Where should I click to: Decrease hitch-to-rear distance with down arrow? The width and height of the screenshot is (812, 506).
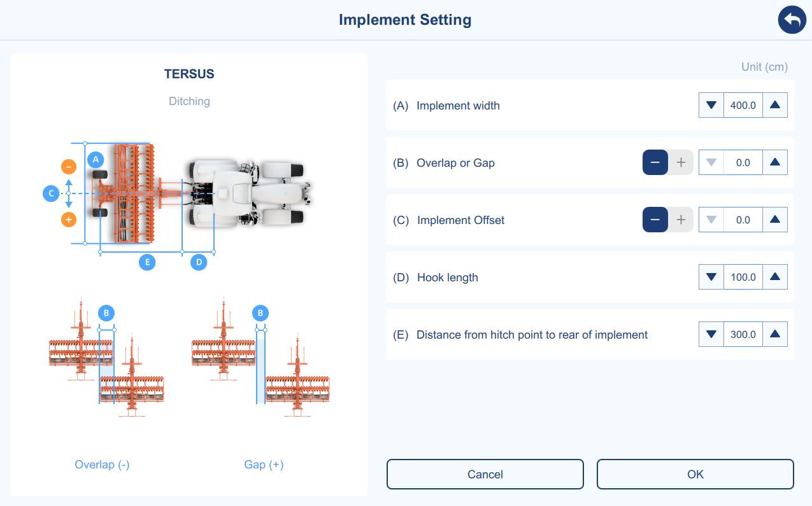coord(711,334)
